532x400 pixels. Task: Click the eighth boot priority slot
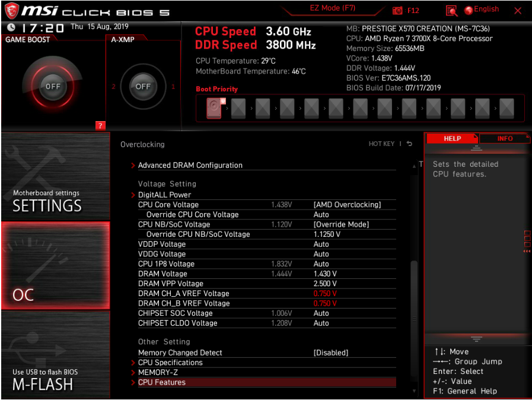(385, 109)
